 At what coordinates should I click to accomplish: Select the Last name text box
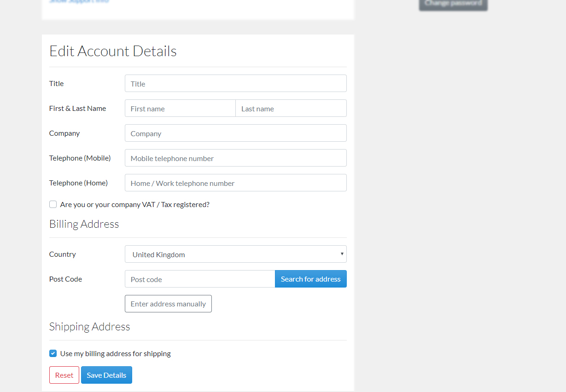click(x=291, y=109)
